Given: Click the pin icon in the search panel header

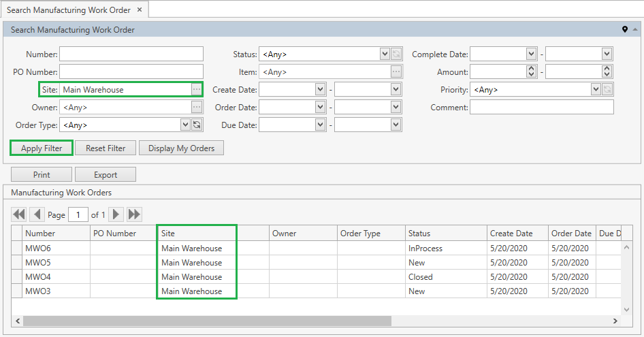Looking at the screenshot, I should pos(625,30).
